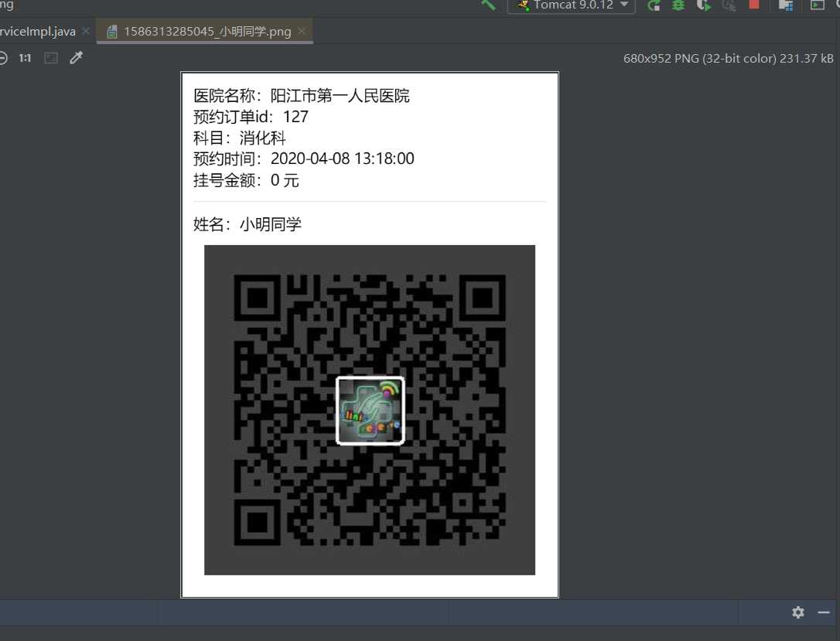Stop the server with the red square
Screen dimensions: 840x641
point(753,5)
